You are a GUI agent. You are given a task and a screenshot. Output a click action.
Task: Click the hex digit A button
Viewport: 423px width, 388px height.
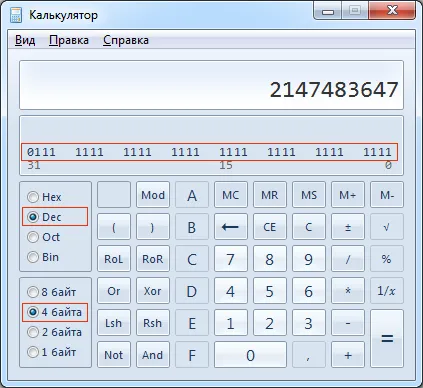tap(192, 195)
